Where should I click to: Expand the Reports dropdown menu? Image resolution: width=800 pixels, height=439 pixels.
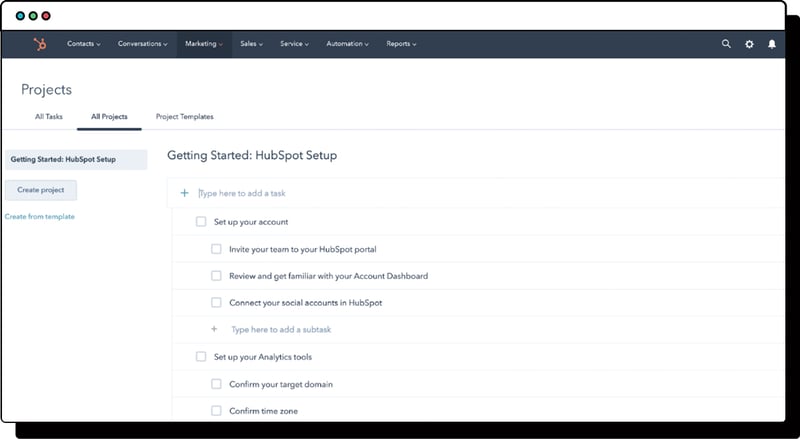[x=401, y=44]
